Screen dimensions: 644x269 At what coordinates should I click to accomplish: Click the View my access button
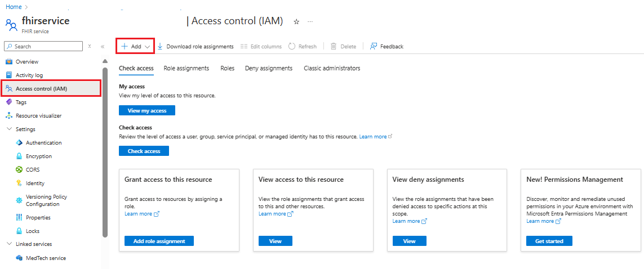pos(147,110)
